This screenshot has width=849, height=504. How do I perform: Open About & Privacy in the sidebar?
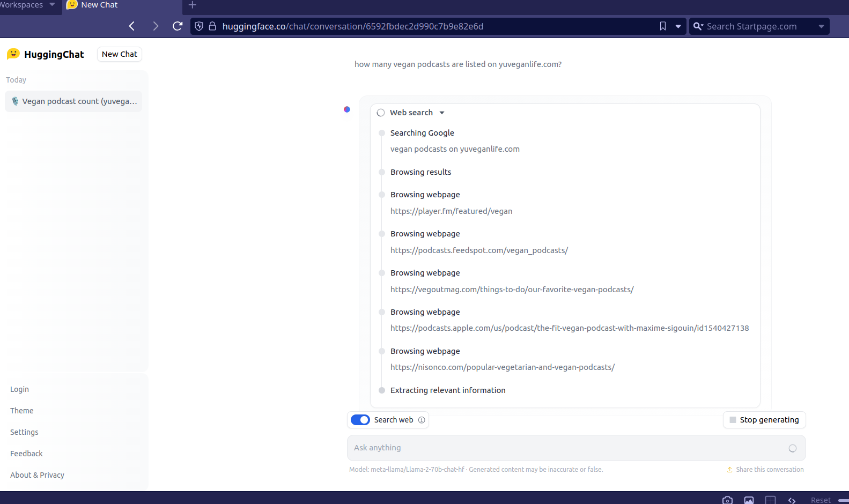37,475
